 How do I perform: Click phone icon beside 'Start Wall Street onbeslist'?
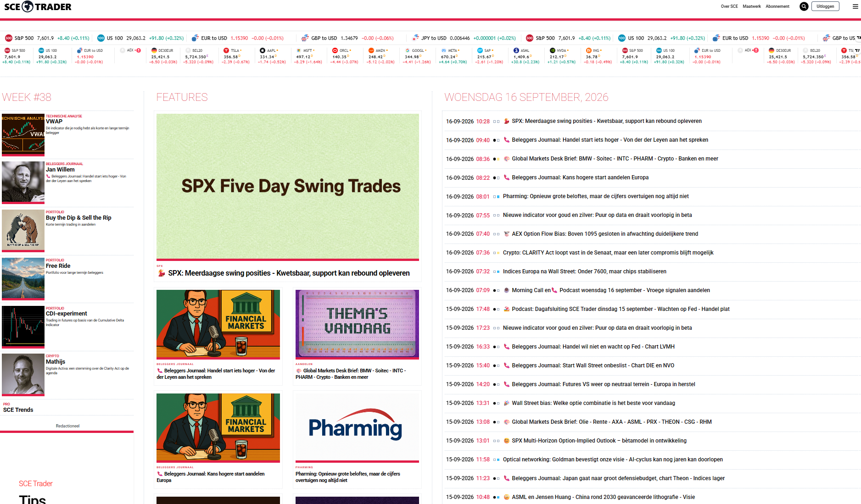tap(507, 366)
